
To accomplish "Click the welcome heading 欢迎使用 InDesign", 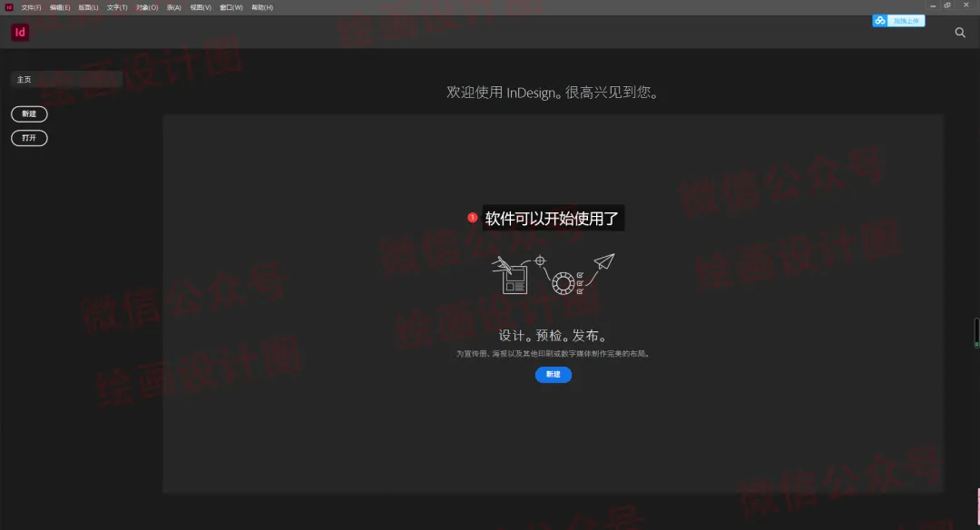I will 552,93.
